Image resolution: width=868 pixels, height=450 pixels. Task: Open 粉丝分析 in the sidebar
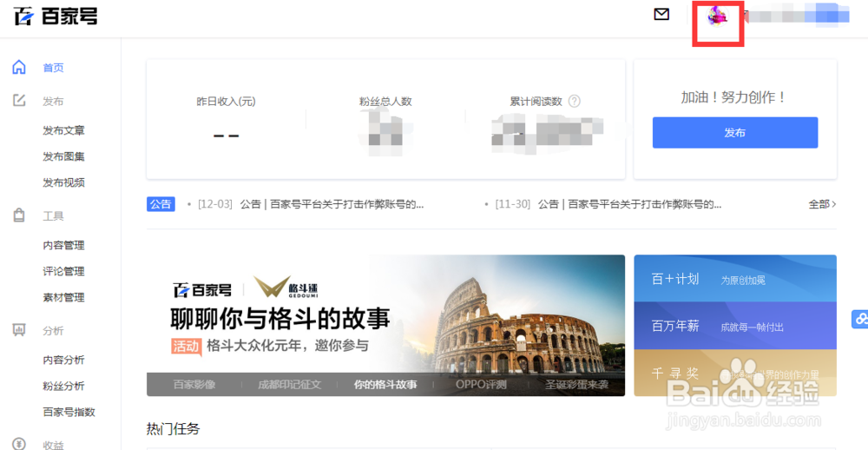click(x=63, y=387)
